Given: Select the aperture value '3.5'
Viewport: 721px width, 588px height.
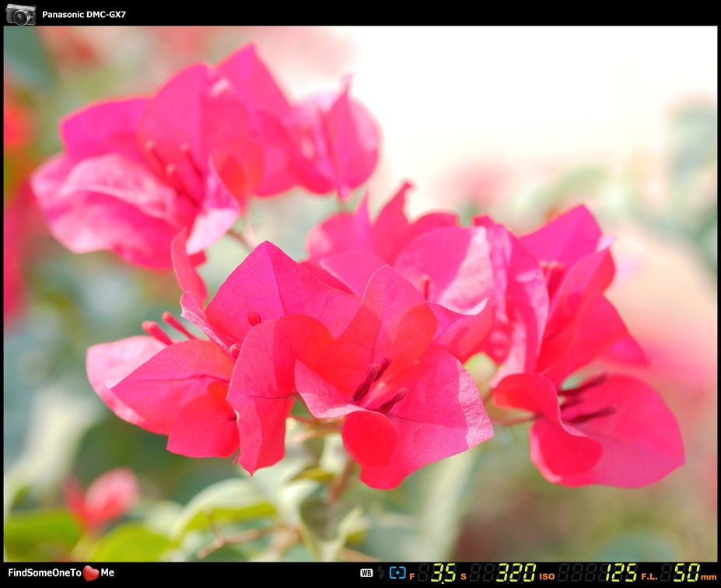Looking at the screenshot, I should pyautogui.click(x=443, y=572).
